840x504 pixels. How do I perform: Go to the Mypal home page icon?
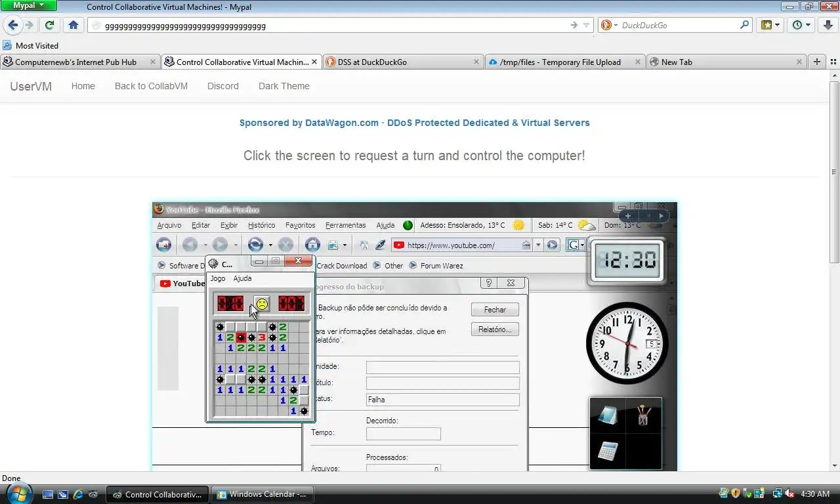click(x=73, y=25)
